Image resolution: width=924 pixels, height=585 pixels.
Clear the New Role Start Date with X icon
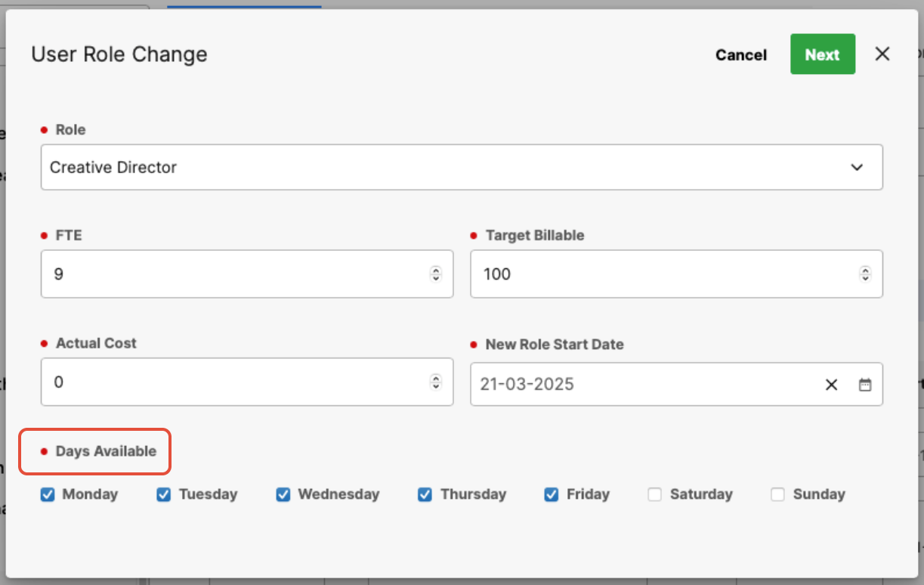point(832,385)
